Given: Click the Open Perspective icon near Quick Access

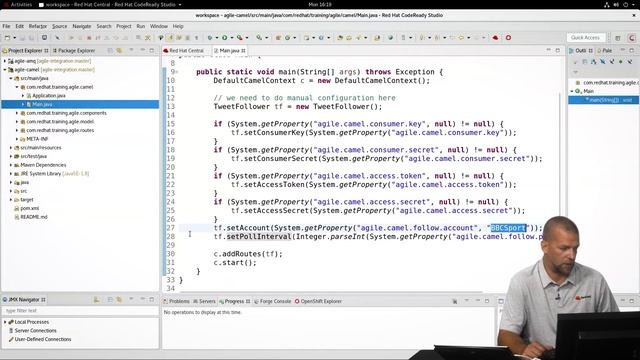Looking at the screenshot, I should pyautogui.click(x=618, y=38).
